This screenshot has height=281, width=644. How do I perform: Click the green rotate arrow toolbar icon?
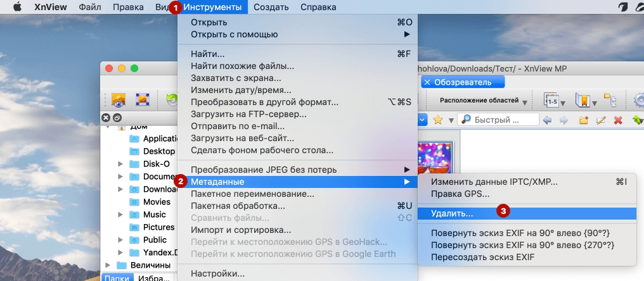(x=172, y=100)
